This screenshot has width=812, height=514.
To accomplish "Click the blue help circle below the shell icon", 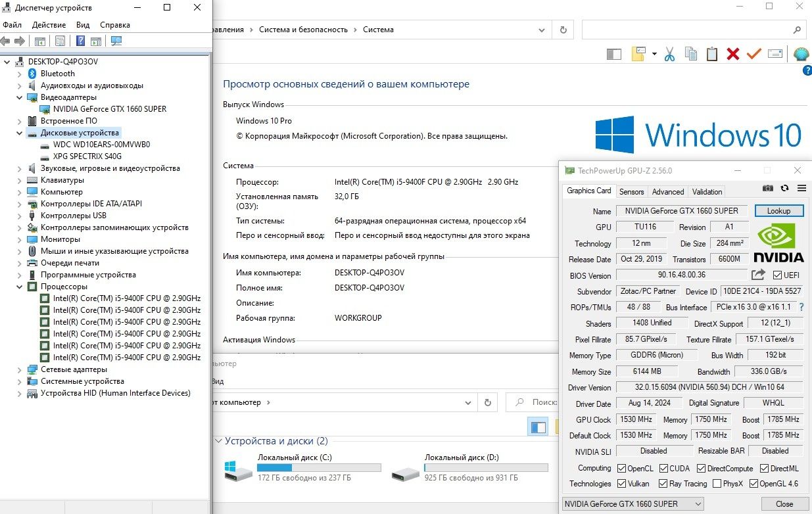I will [x=807, y=70].
